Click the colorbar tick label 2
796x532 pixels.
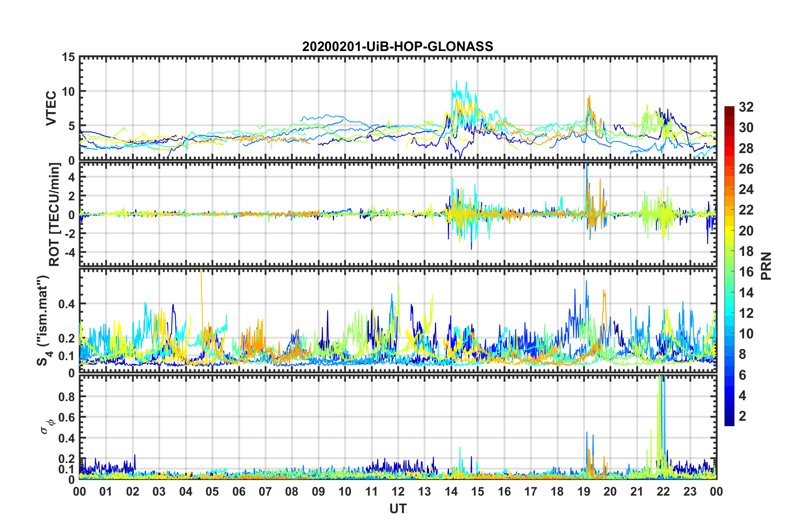pyautogui.click(x=742, y=416)
